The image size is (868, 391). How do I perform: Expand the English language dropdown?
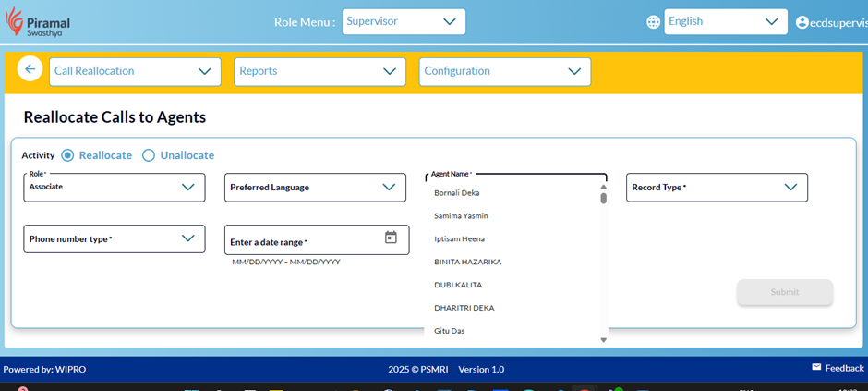tap(725, 21)
